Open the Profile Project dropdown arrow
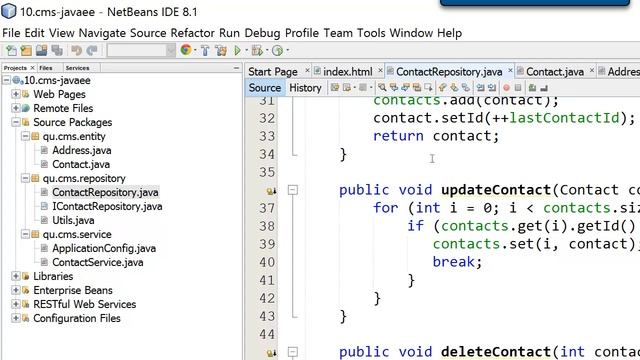 click(287, 50)
